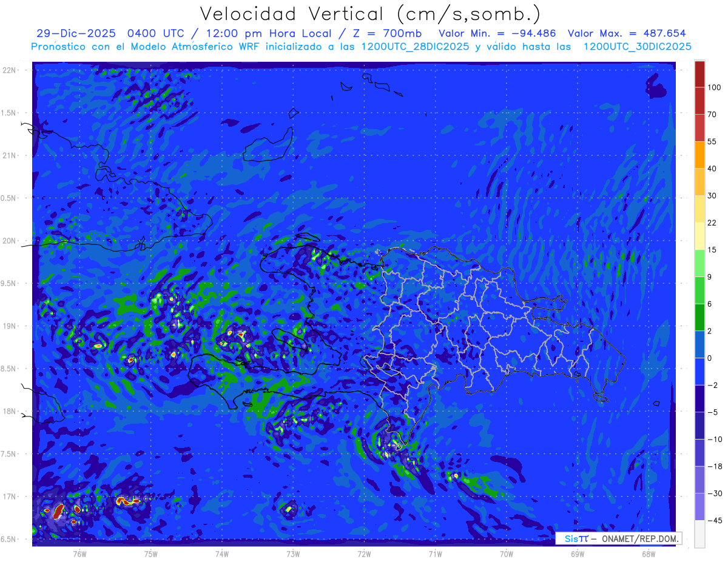The width and height of the screenshot is (728, 562).
Task: Click the '70W' longitude label
Action: point(507,554)
